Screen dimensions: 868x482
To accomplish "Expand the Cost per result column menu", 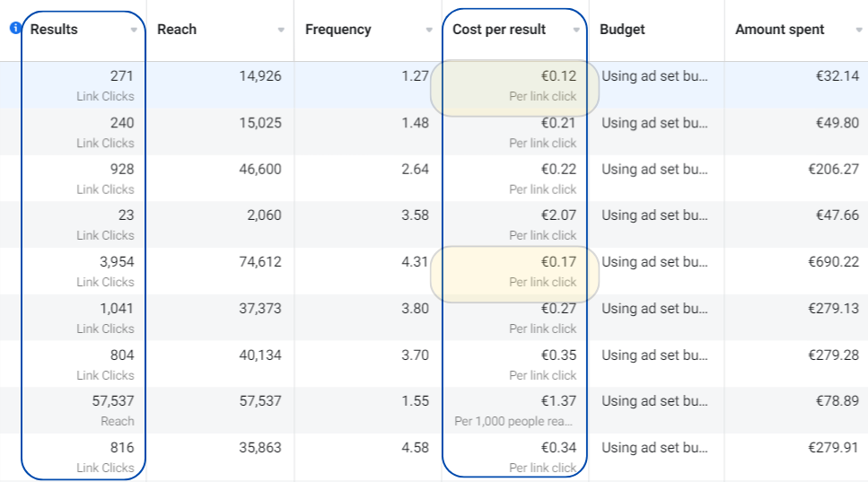I will [576, 30].
